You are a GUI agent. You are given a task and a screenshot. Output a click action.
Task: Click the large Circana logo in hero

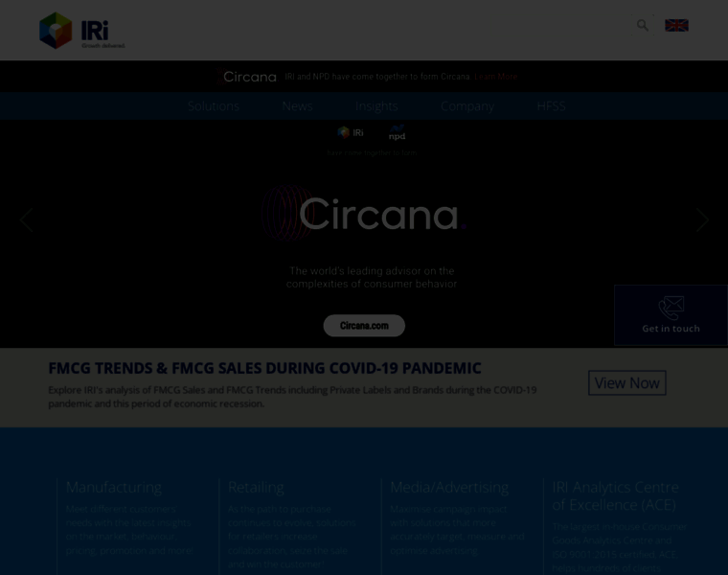[x=364, y=214]
